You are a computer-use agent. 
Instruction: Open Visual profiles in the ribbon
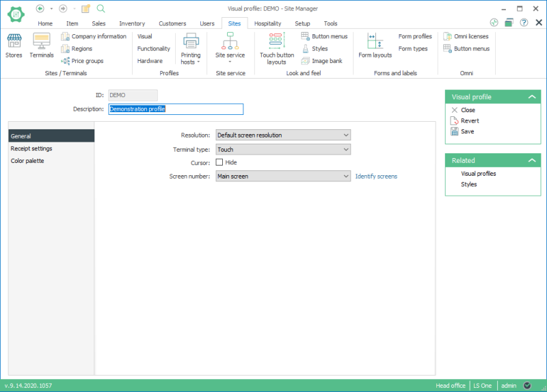(144, 36)
